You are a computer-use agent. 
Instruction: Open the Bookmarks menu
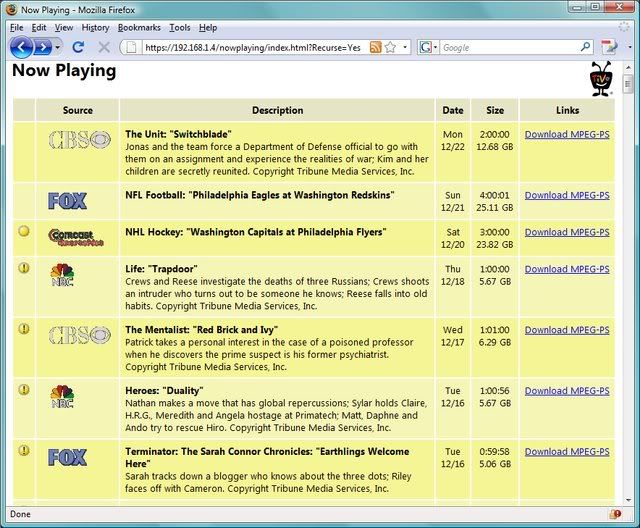coord(139,27)
